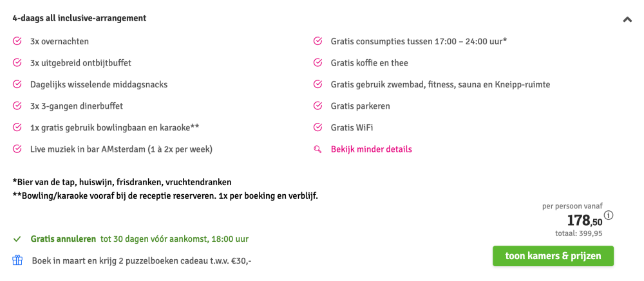Screen dimensions: 644x281
Task: Click the gift icon for puzzelboeken offer
Action: click(17, 260)
